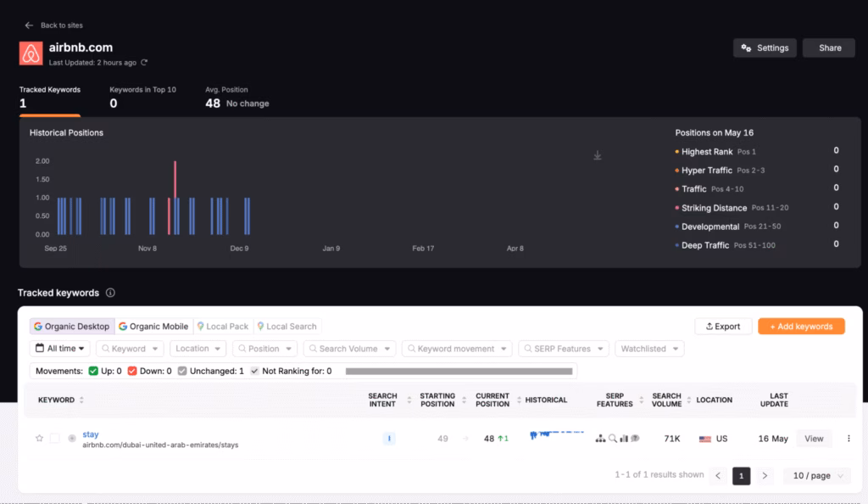Download the Historical Positions chart
Viewport: 868px width, 504px height.
click(598, 155)
